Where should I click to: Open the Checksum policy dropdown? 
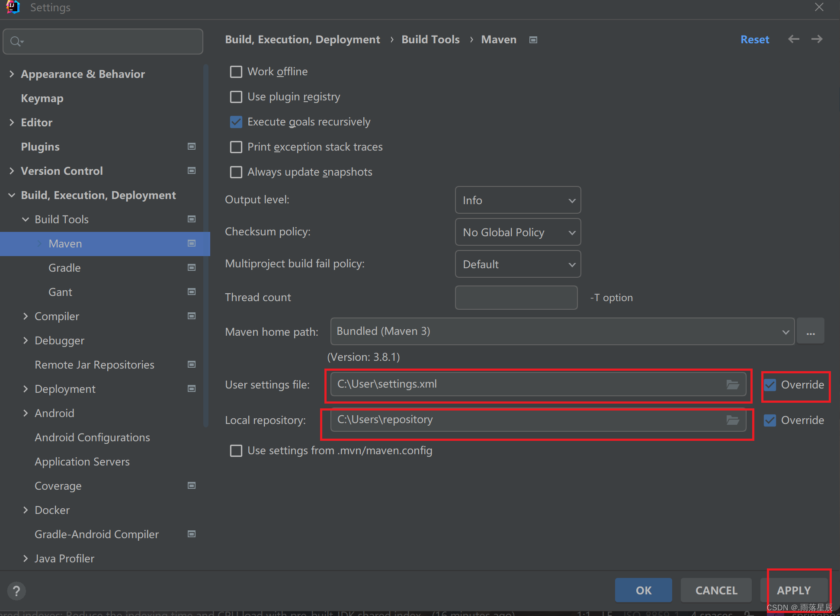point(516,232)
